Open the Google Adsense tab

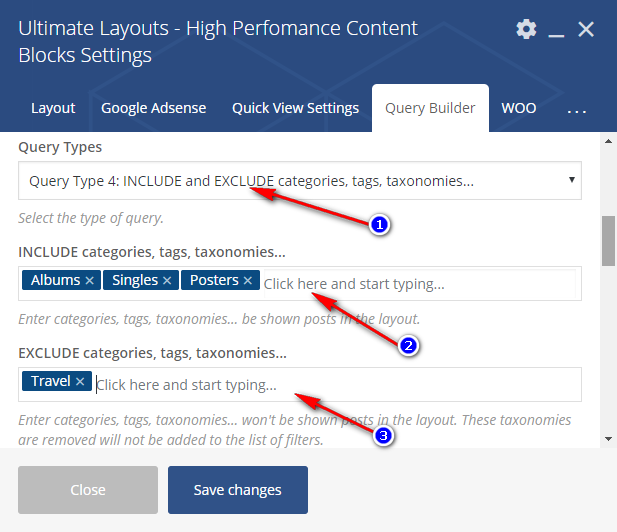[x=153, y=108]
